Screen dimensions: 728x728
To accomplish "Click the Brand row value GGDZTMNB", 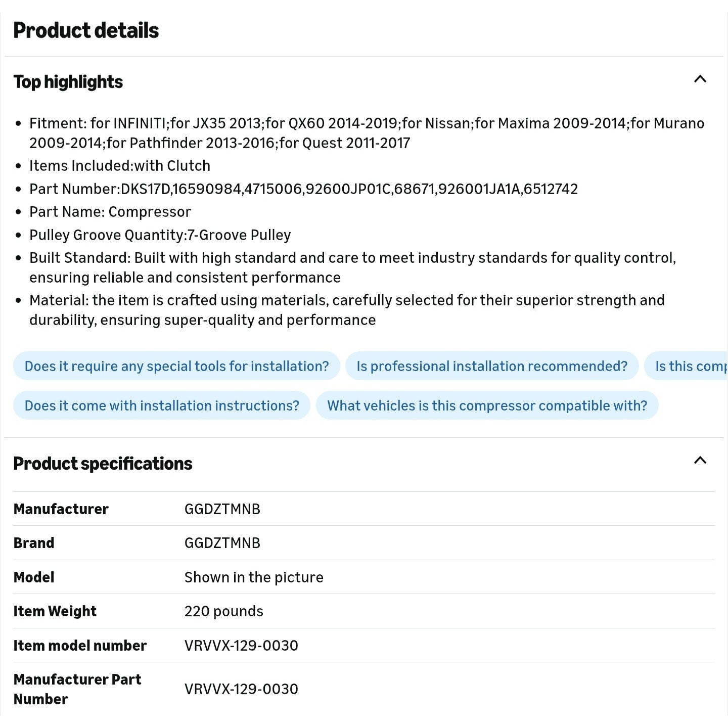I will pyautogui.click(x=222, y=543).
